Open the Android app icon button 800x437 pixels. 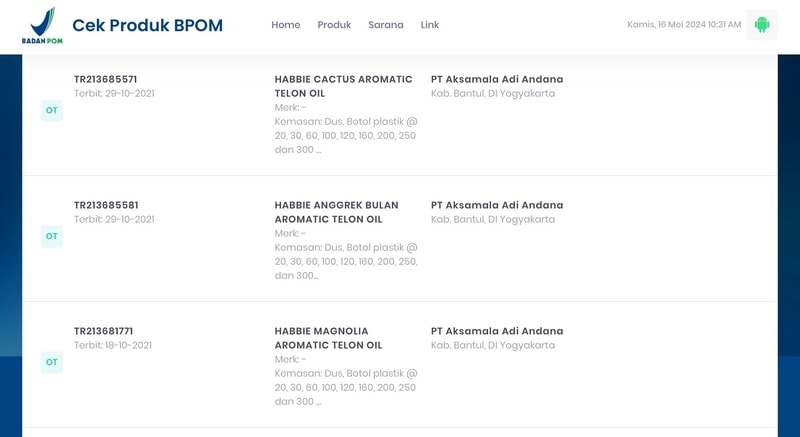tap(762, 24)
